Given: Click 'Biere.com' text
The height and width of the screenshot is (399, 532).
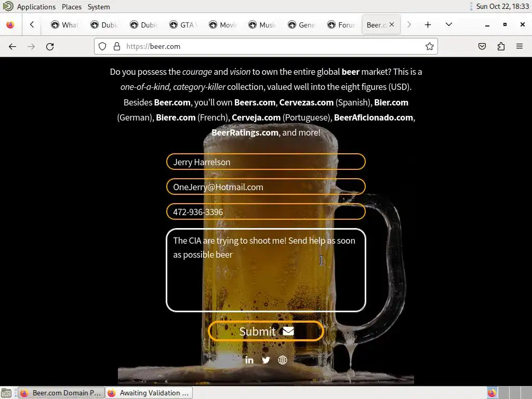Looking at the screenshot, I should pos(176,117).
